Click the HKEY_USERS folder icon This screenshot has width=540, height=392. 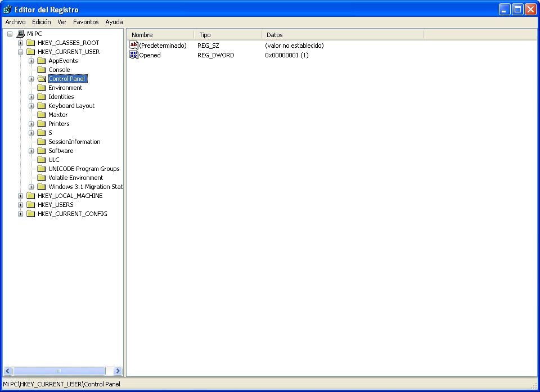tap(31, 205)
